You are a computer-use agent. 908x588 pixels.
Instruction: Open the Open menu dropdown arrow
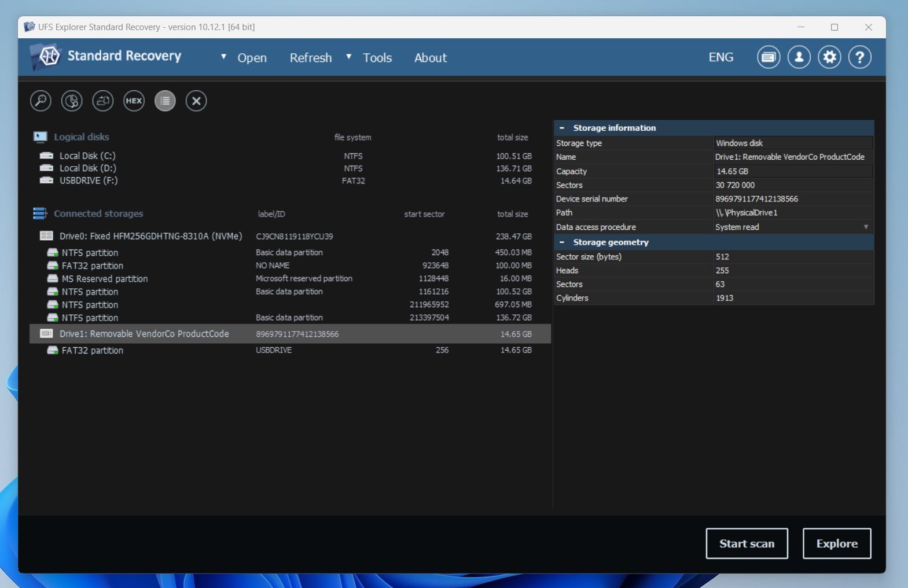(223, 57)
